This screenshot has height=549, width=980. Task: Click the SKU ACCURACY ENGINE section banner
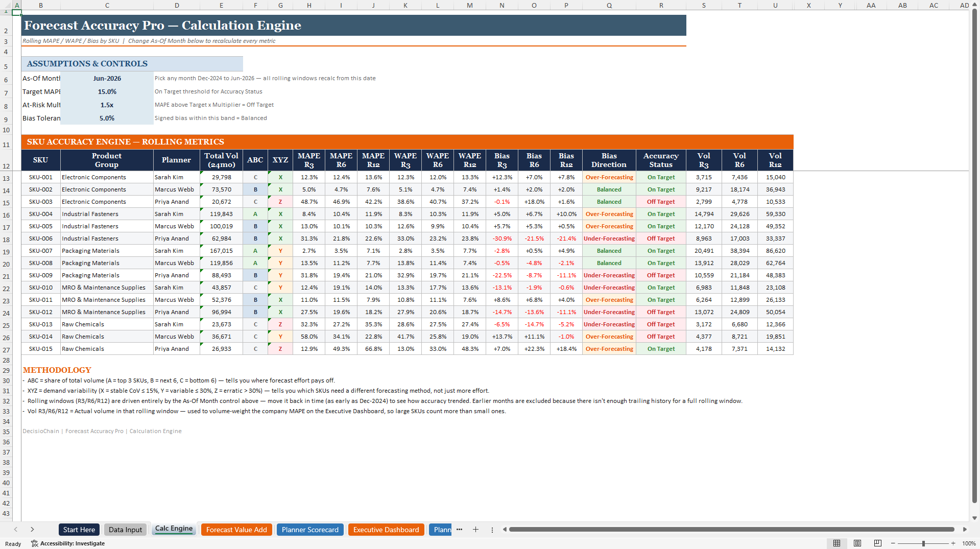click(408, 142)
